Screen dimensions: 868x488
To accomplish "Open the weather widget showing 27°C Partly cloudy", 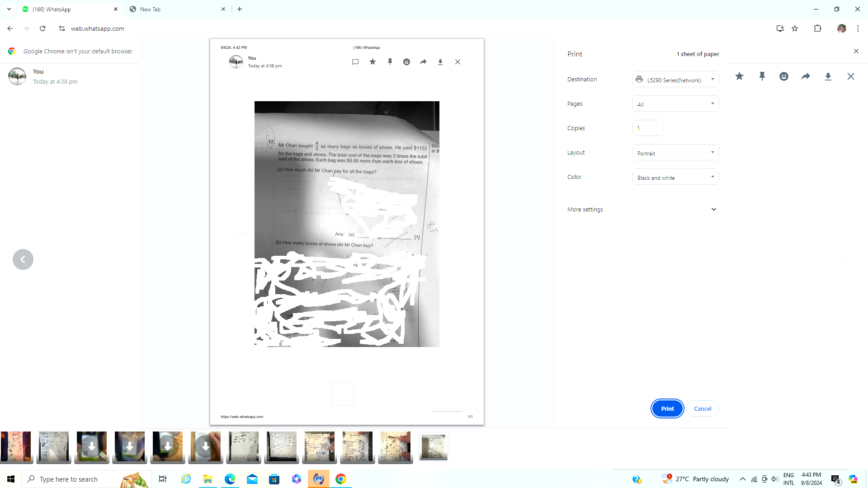I will coord(695,479).
